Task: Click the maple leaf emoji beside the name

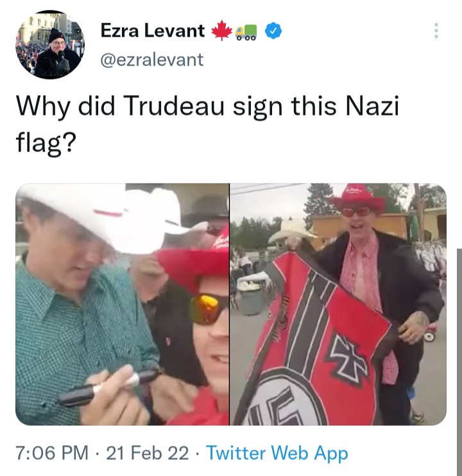Action: click(x=221, y=30)
